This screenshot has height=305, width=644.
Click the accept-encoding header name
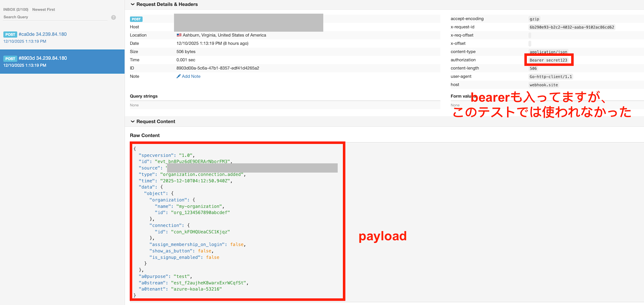coord(467,19)
